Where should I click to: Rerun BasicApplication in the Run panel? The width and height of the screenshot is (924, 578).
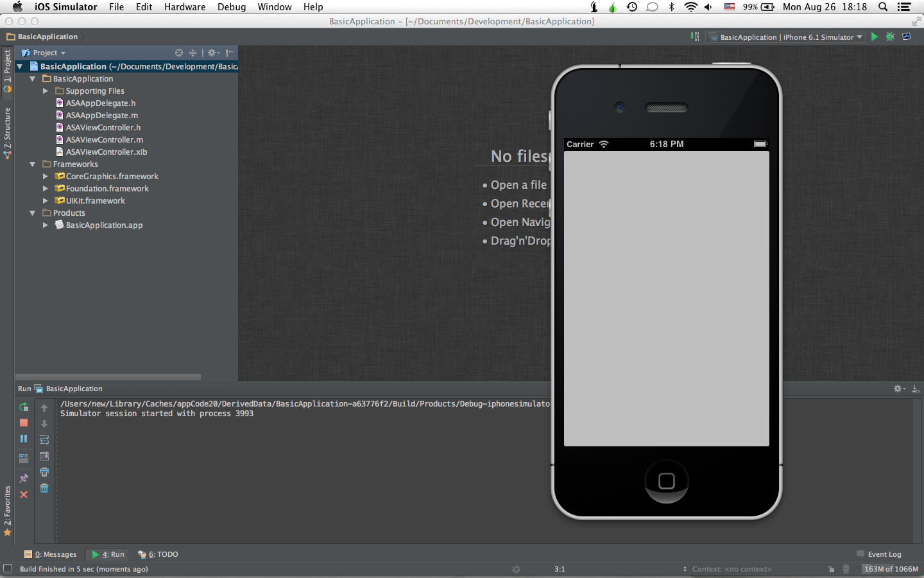pos(24,407)
